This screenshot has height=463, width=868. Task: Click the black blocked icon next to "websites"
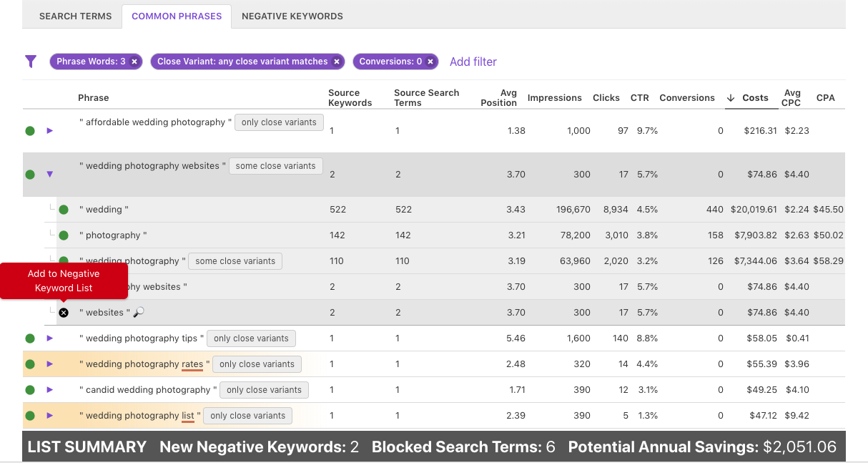click(64, 312)
